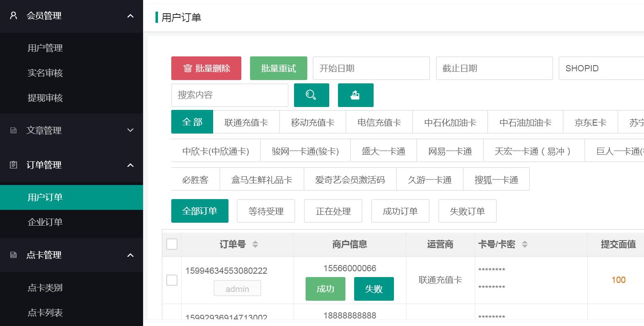Toggle the select-all checkbox in table header
644x326 pixels.
click(172, 244)
